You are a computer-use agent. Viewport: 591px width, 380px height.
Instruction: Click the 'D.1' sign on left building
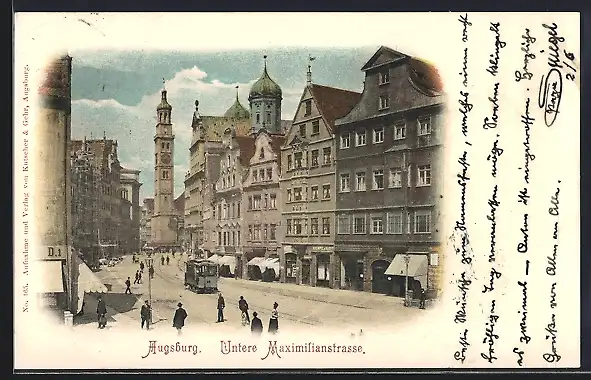click(54, 252)
